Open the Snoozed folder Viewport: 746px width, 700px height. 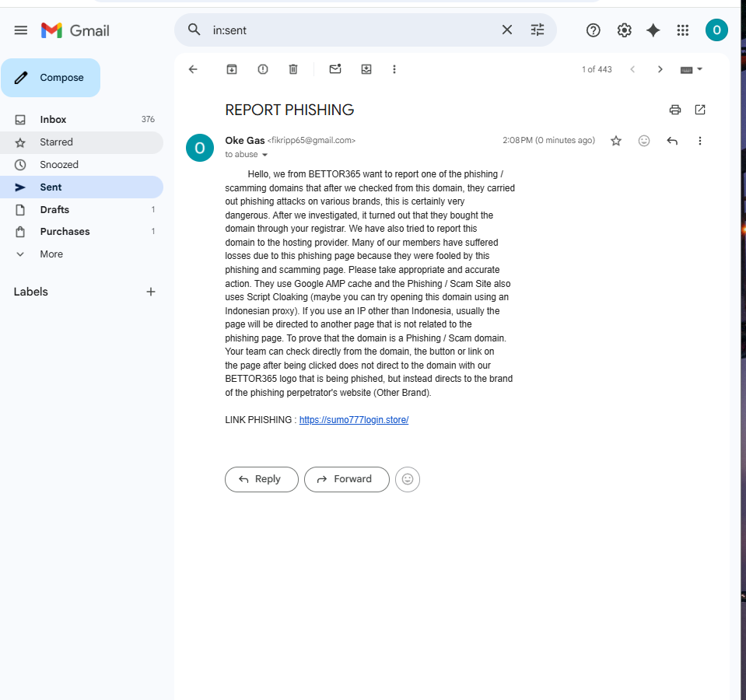point(82,165)
